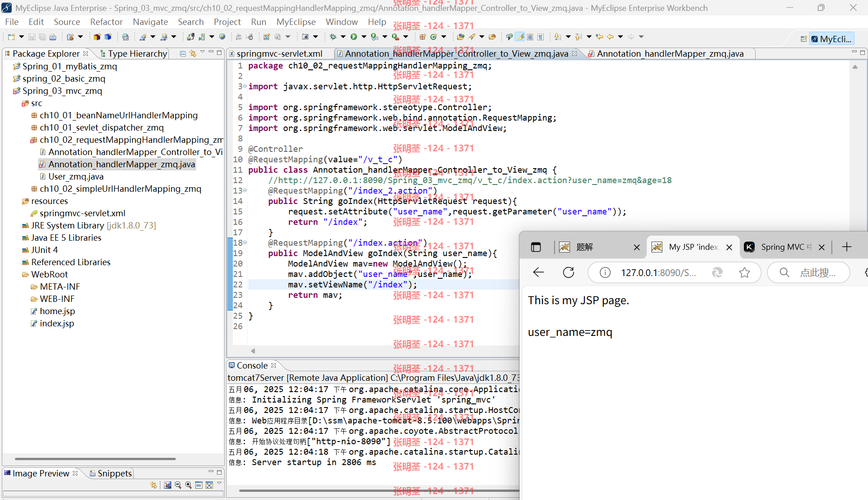Screen dimensions: 868x500
Task: Select home.jsp under WebRoot
Action: pyautogui.click(x=57, y=311)
